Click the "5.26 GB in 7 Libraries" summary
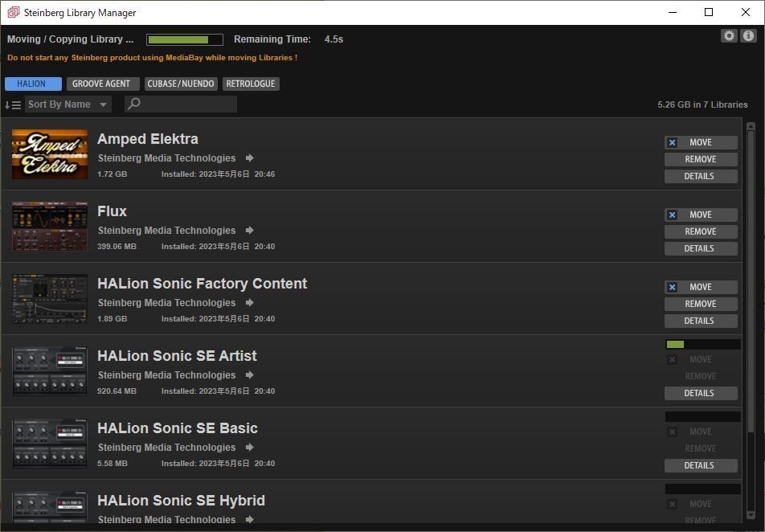This screenshot has height=532, width=765. click(702, 104)
